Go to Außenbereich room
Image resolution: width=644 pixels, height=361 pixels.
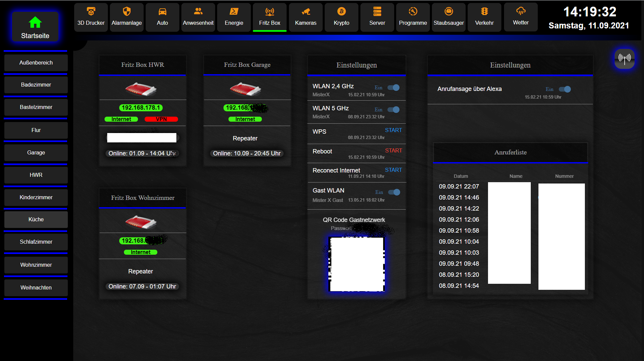click(x=36, y=63)
